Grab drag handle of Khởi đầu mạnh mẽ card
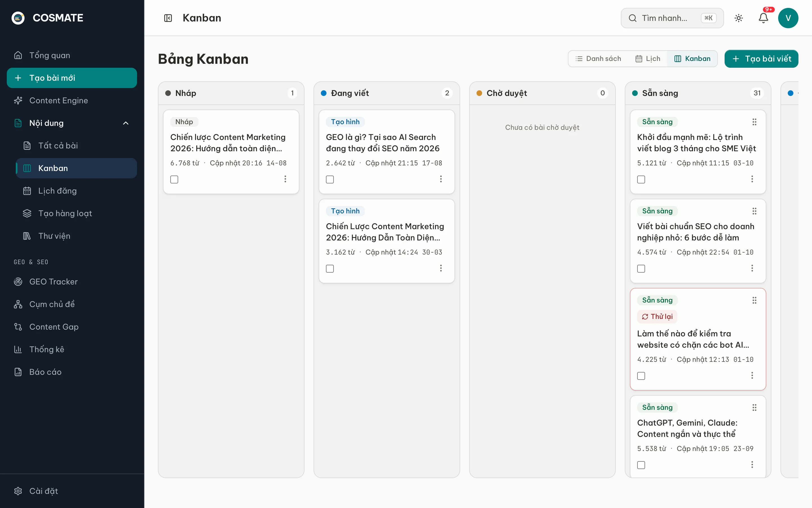Screen dimensions: 812x508 coord(754,122)
